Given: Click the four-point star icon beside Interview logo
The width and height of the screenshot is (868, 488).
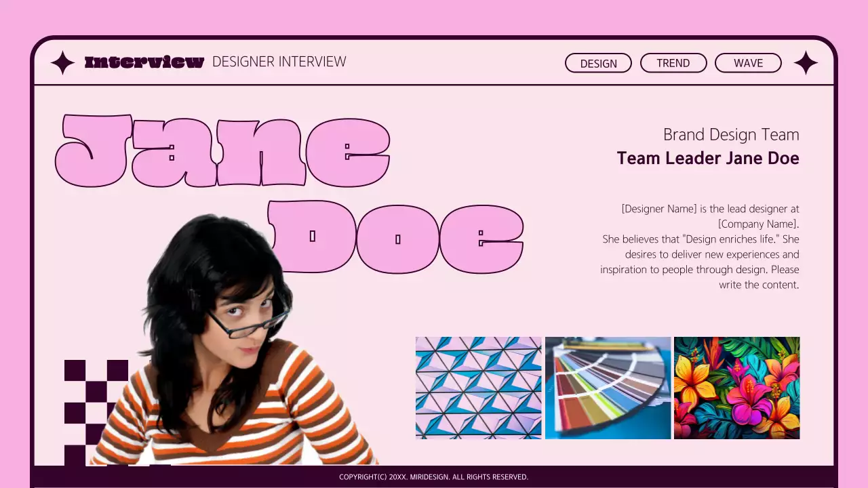Looking at the screenshot, I should tap(62, 63).
